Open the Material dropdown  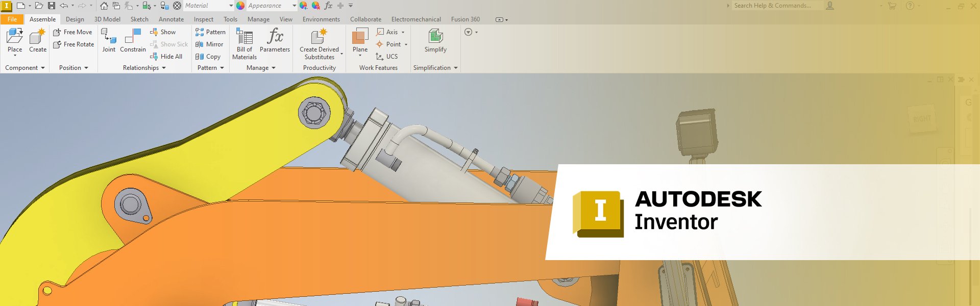tap(231, 6)
